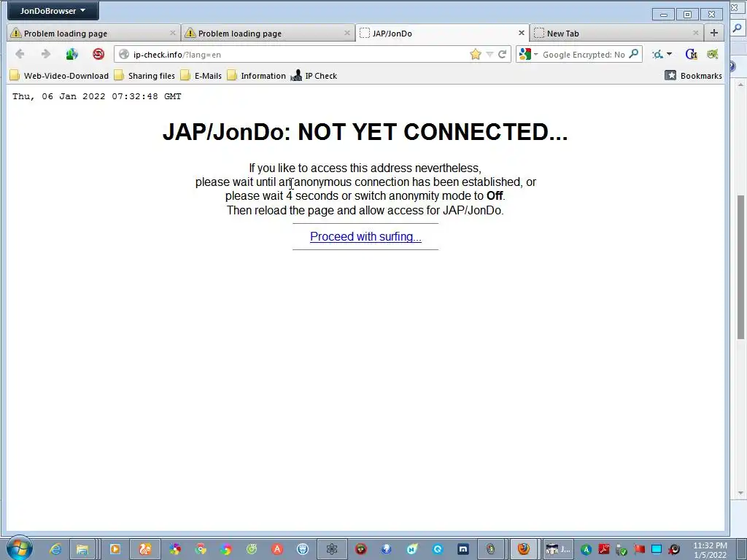
Task: Close the first Problem loading page tab
Action: [172, 33]
